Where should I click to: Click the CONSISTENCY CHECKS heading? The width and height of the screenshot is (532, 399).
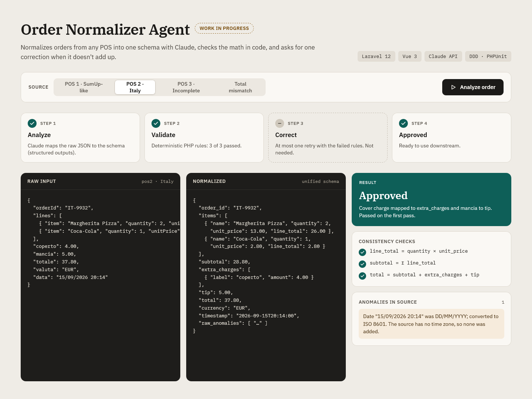387,242
